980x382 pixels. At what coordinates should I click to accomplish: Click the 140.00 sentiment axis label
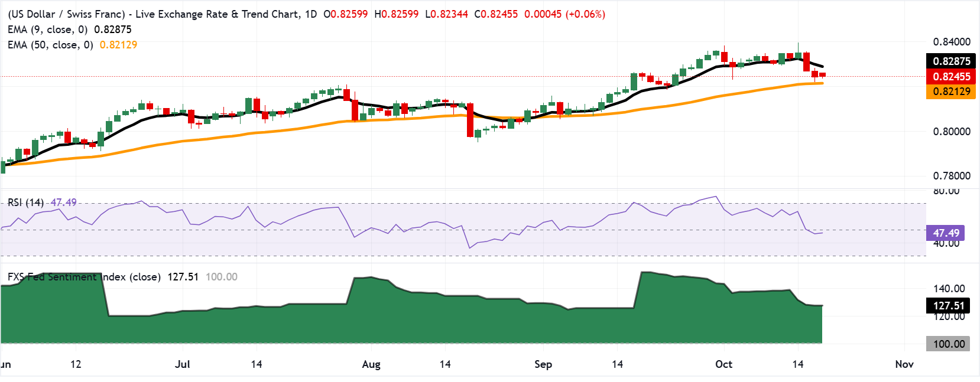coord(949,289)
